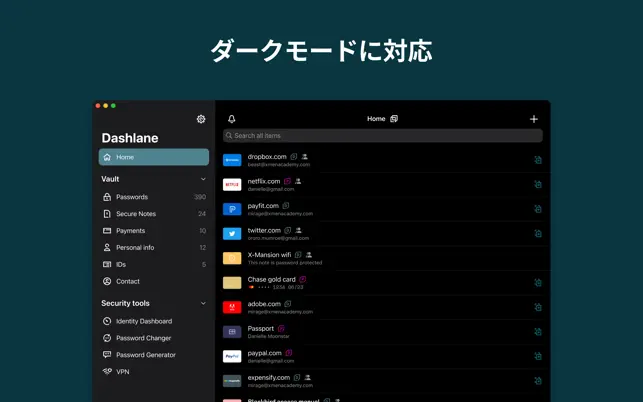Click the purple collection icon beside Passport
This screenshot has width=643, height=402.
281,329
